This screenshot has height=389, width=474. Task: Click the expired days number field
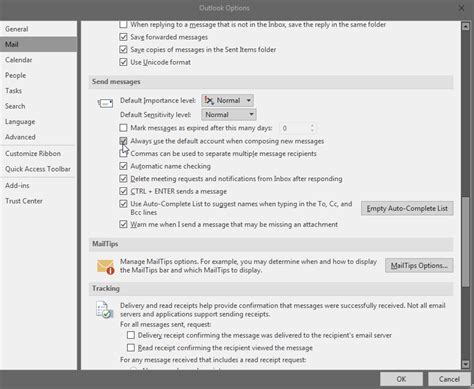tap(294, 128)
